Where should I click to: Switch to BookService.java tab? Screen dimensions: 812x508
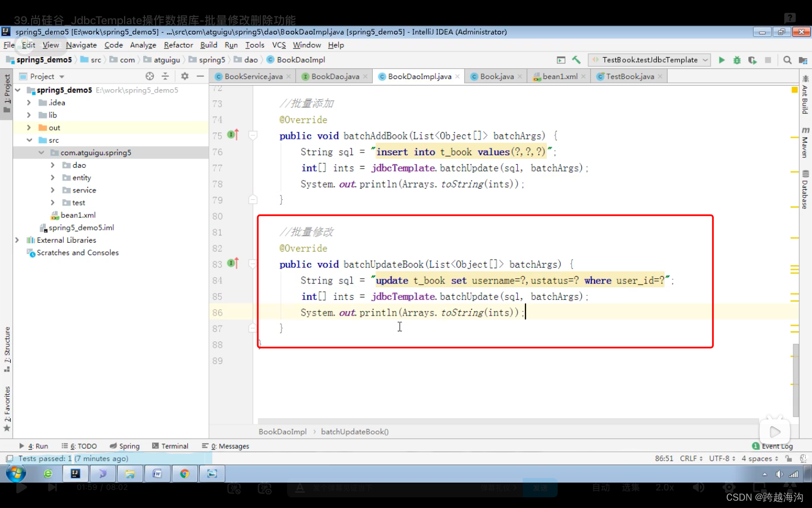click(x=253, y=76)
